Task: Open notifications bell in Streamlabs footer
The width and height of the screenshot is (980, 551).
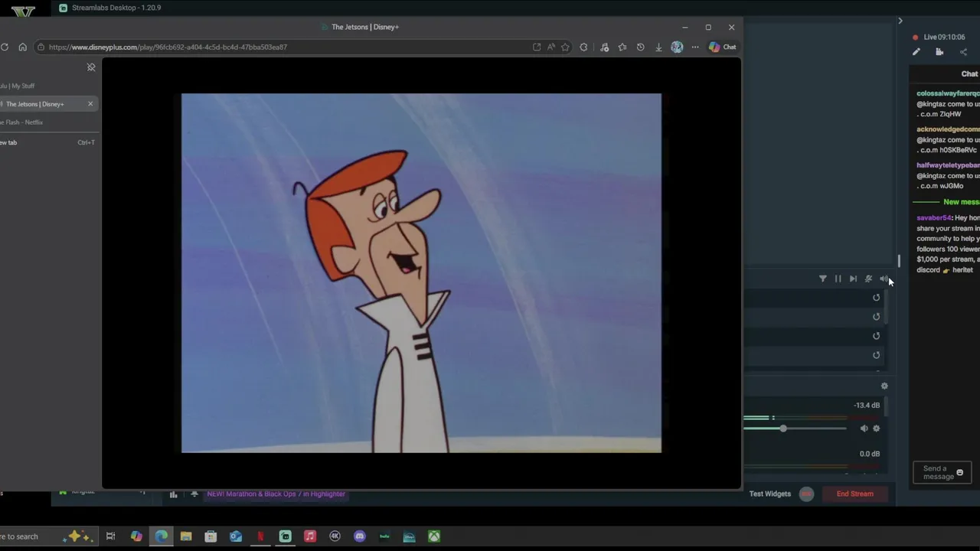Action: point(194,494)
